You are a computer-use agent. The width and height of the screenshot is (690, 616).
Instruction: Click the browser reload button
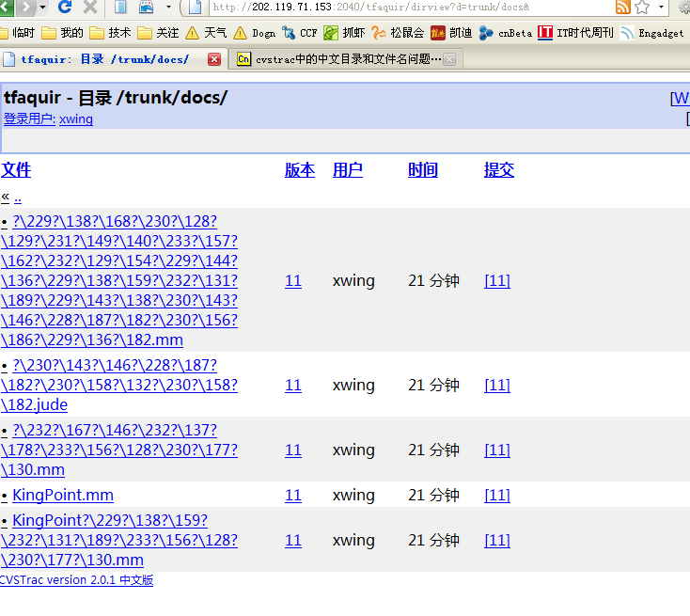coord(65,8)
